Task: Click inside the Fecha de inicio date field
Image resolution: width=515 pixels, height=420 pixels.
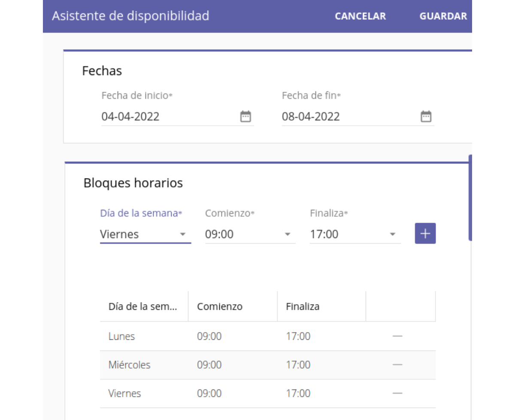Action: [x=163, y=116]
